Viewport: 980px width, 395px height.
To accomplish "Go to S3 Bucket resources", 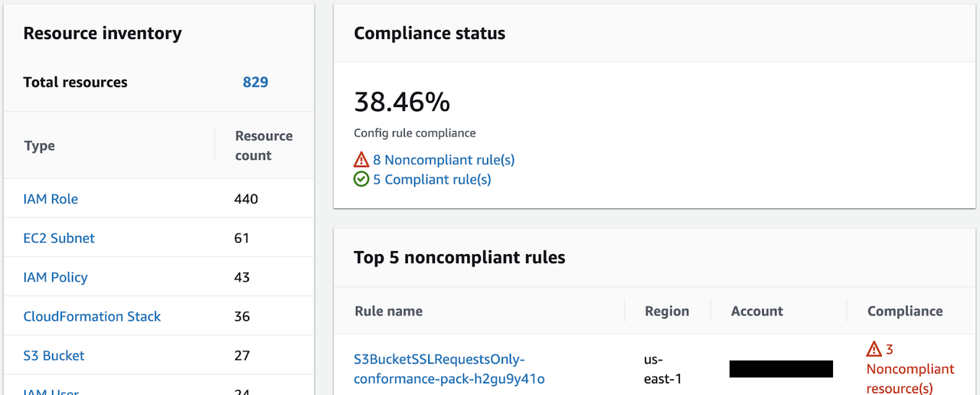I will coord(54,355).
